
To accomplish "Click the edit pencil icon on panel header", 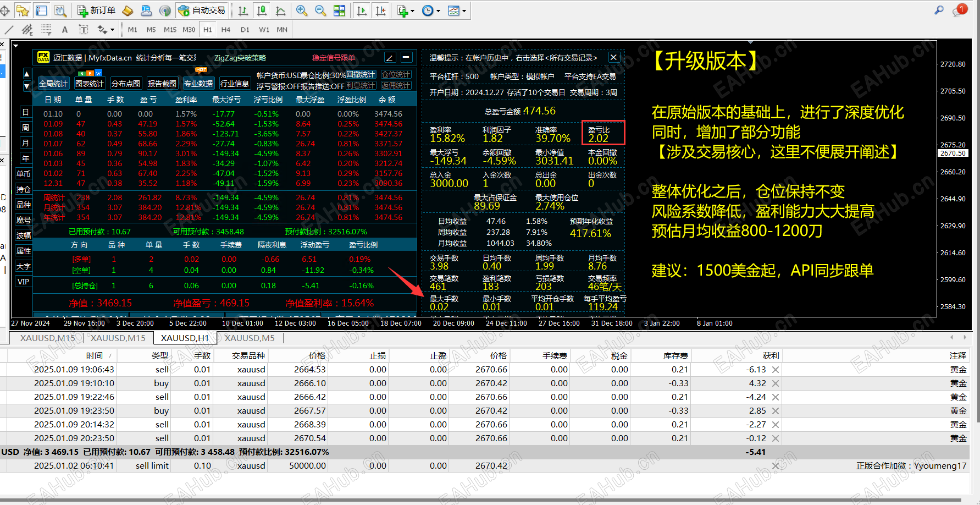I will pyautogui.click(x=390, y=57).
